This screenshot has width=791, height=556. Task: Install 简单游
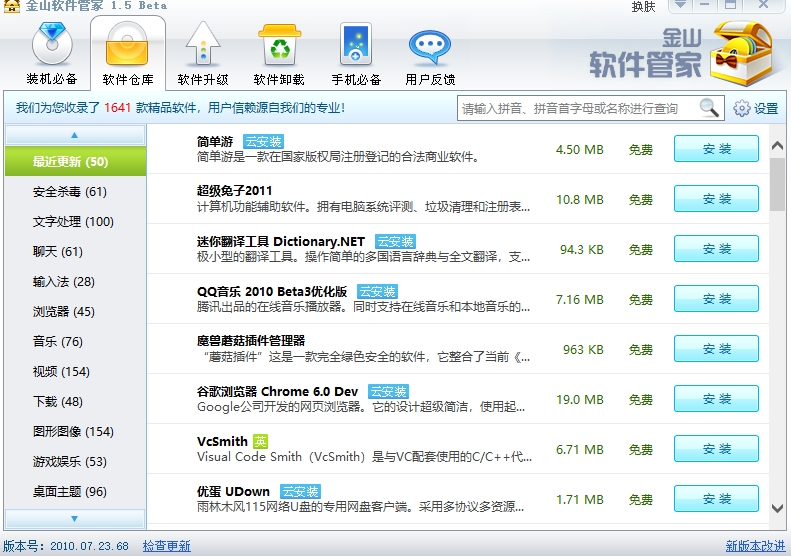point(716,148)
